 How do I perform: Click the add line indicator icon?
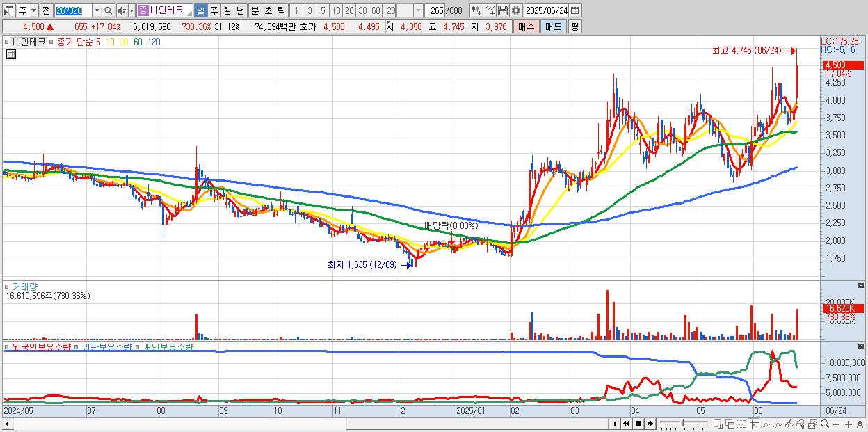pos(490,10)
